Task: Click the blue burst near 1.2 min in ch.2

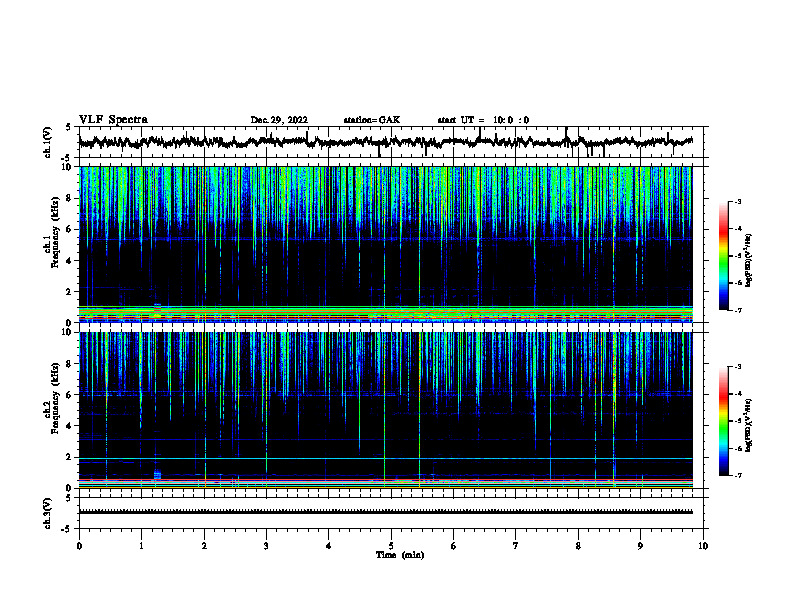Action: pyautogui.click(x=157, y=474)
